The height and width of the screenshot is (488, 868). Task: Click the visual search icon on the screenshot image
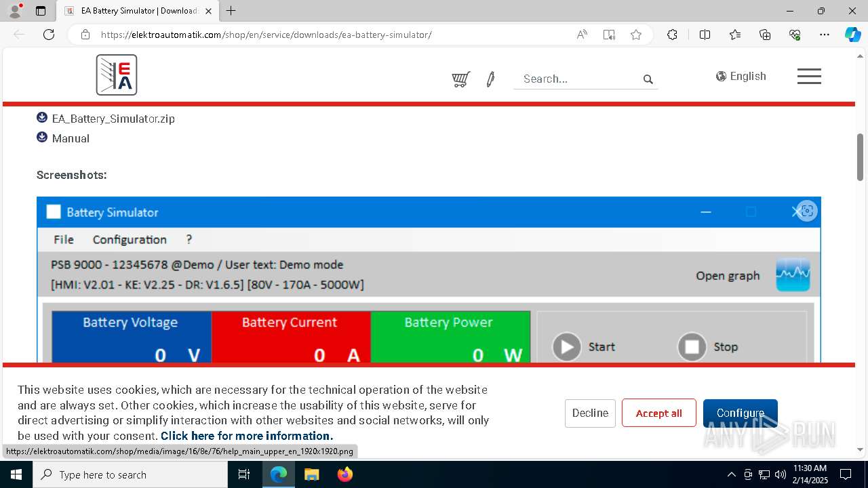coord(806,211)
